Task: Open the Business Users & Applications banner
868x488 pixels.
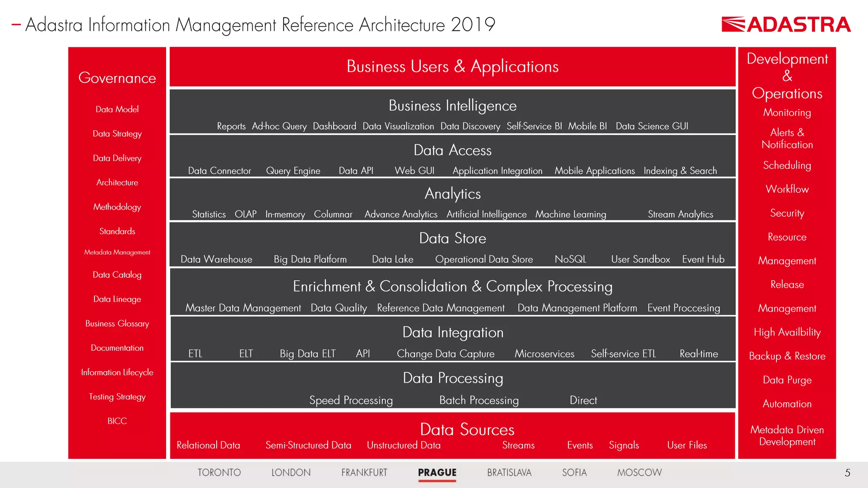Action: click(452, 67)
